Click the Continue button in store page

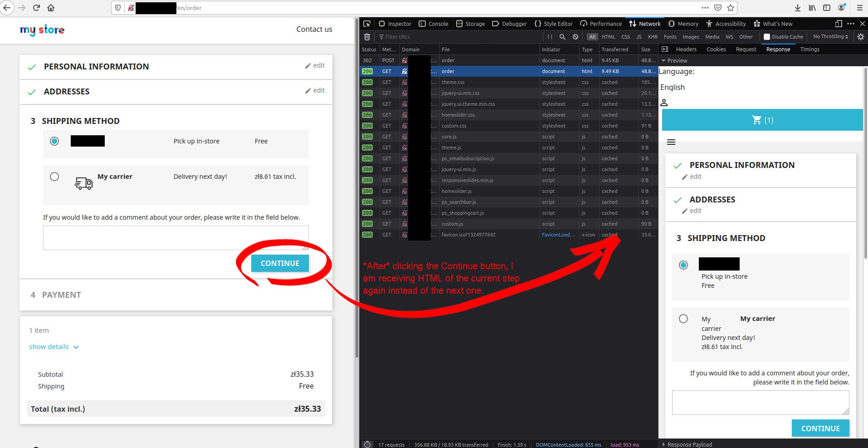[280, 263]
